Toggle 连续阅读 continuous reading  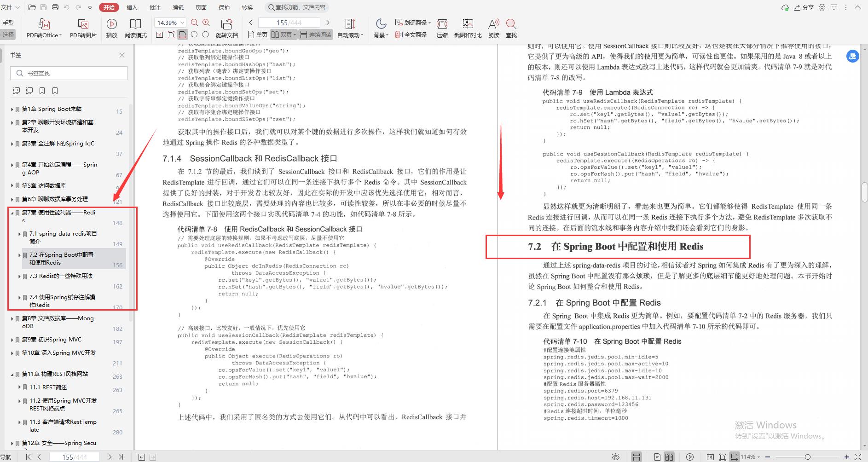[x=316, y=35]
